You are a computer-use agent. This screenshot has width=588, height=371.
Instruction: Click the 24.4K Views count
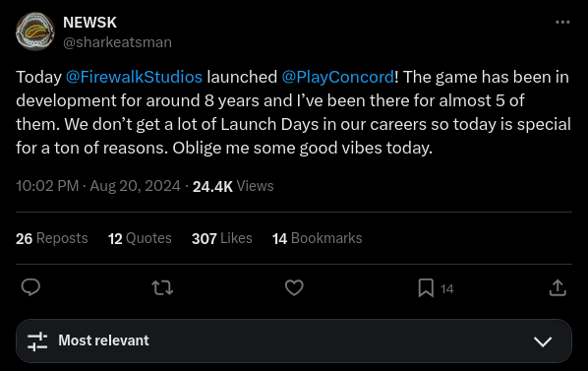point(233,186)
